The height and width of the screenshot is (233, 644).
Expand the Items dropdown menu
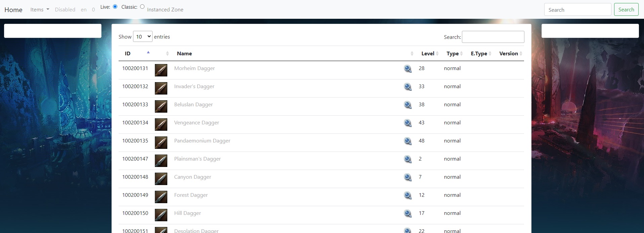[x=40, y=10]
